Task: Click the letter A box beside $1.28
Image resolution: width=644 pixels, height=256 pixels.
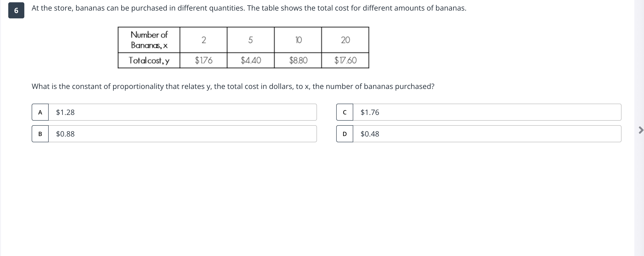Action: click(x=40, y=112)
